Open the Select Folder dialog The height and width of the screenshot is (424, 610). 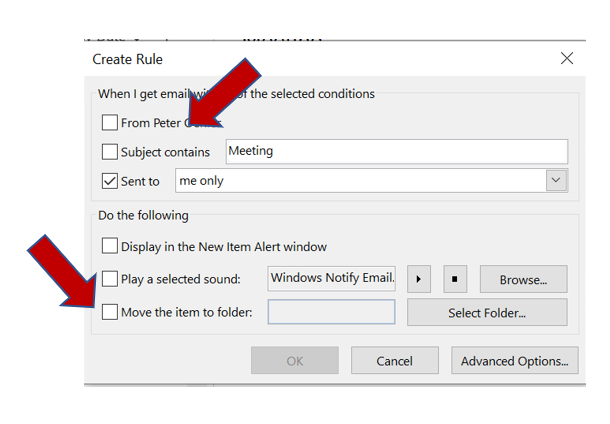point(486,312)
